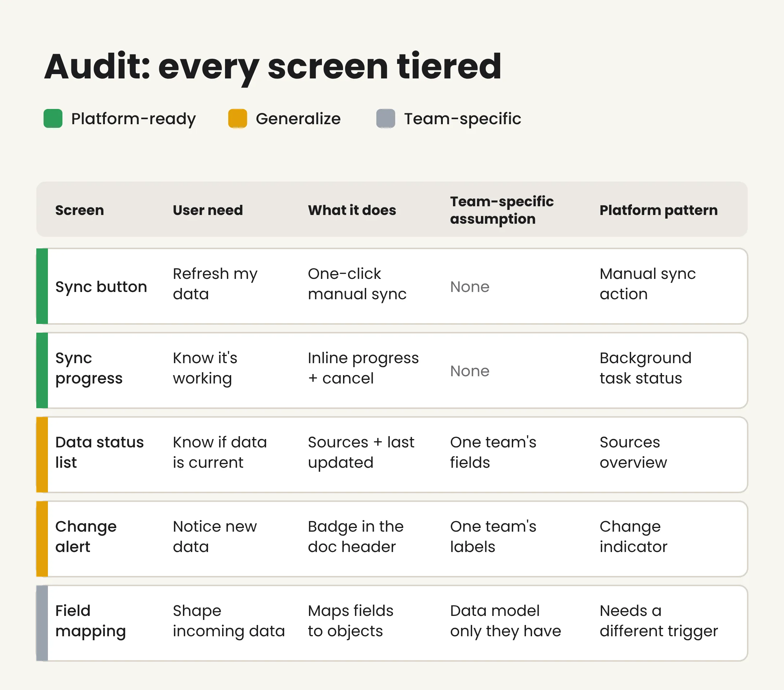Click the 'Manual sync action' cell
The height and width of the screenshot is (690, 784).
(x=648, y=284)
